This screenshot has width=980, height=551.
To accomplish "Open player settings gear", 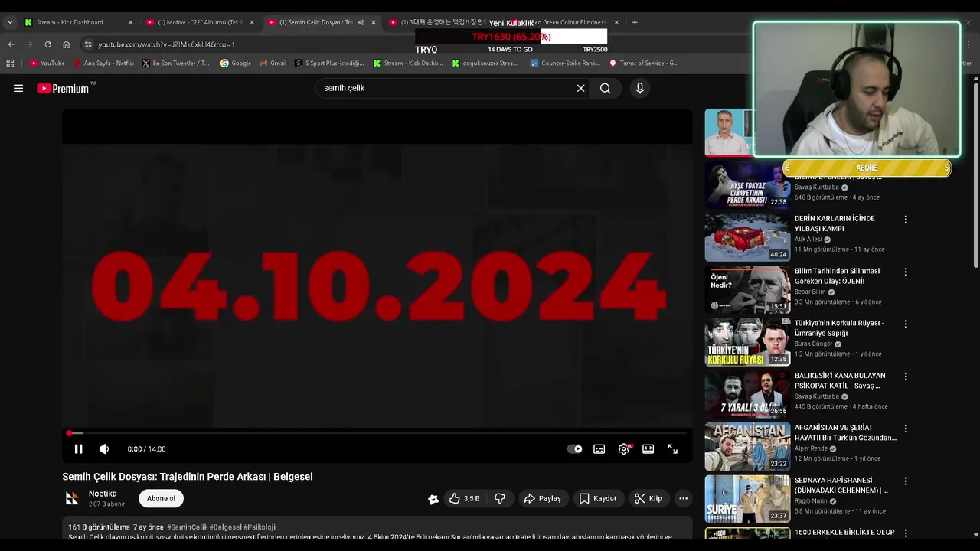I will tap(624, 449).
